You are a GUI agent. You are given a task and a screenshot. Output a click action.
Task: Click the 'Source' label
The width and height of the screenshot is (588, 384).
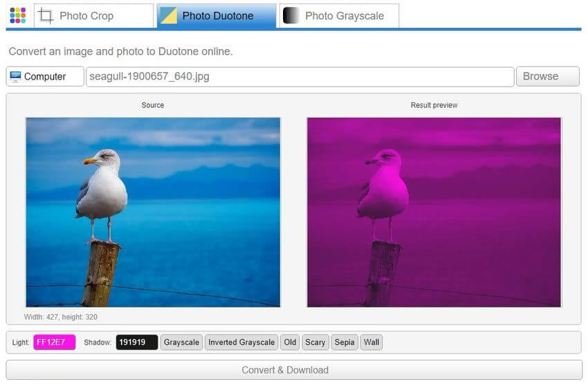(153, 105)
